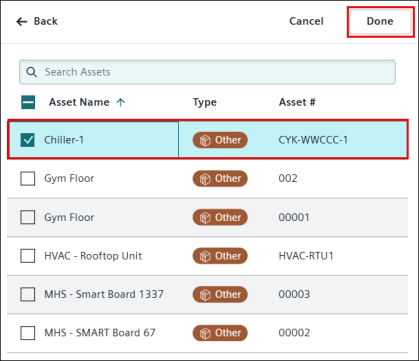The image size is (419, 361).
Task: Click the Cancel button
Action: tap(306, 21)
